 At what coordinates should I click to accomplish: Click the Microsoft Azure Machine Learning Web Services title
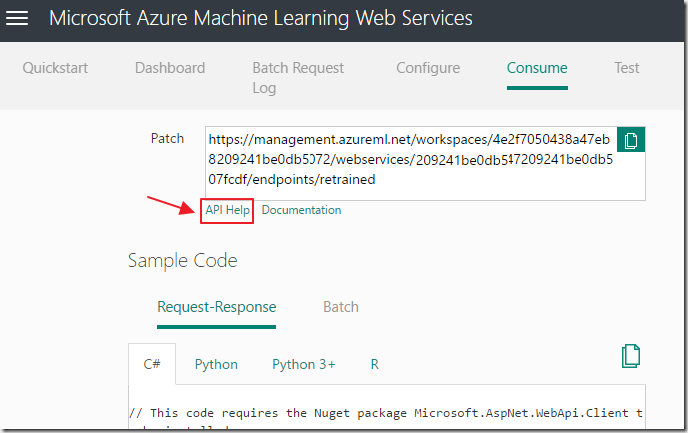pos(261,18)
